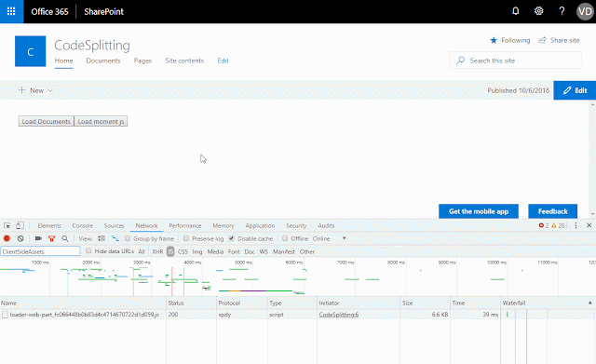Open the notifications bell
This screenshot has width=596, height=364.
(515, 11)
